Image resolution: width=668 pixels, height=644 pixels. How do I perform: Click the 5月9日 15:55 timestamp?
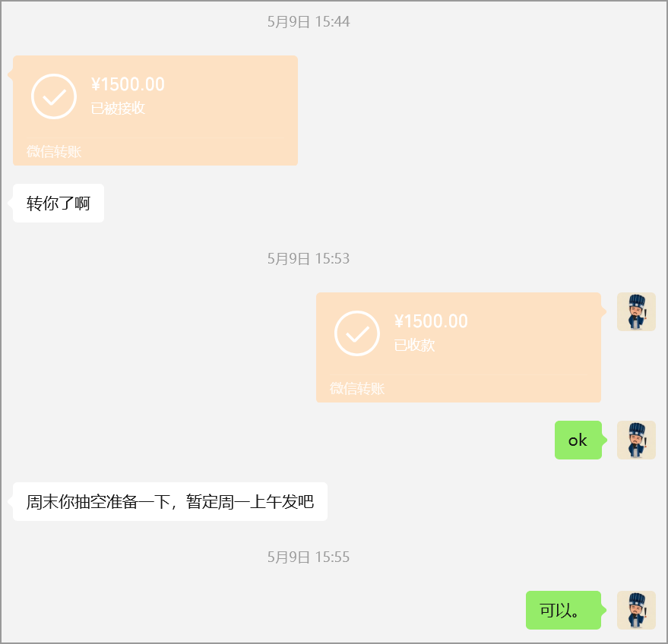pos(309,557)
